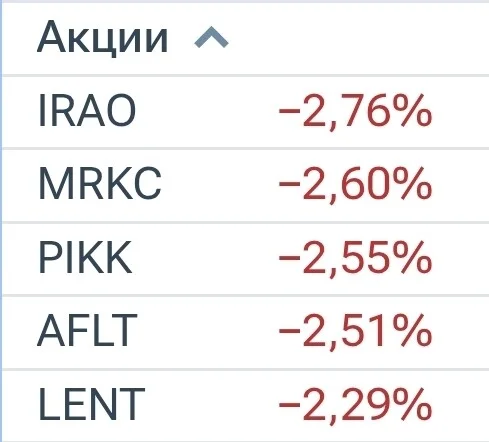Select the LENT row's blank middle area
The image size is (489, 442).
point(212,405)
